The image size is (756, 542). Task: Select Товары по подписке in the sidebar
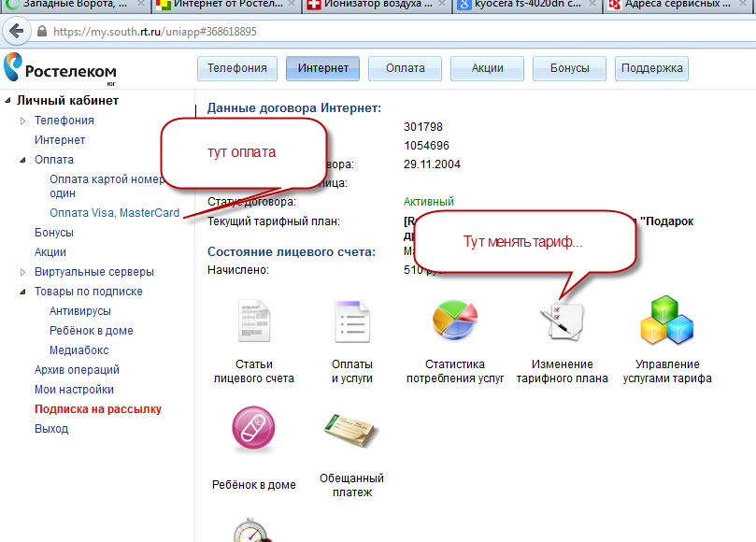(x=88, y=292)
